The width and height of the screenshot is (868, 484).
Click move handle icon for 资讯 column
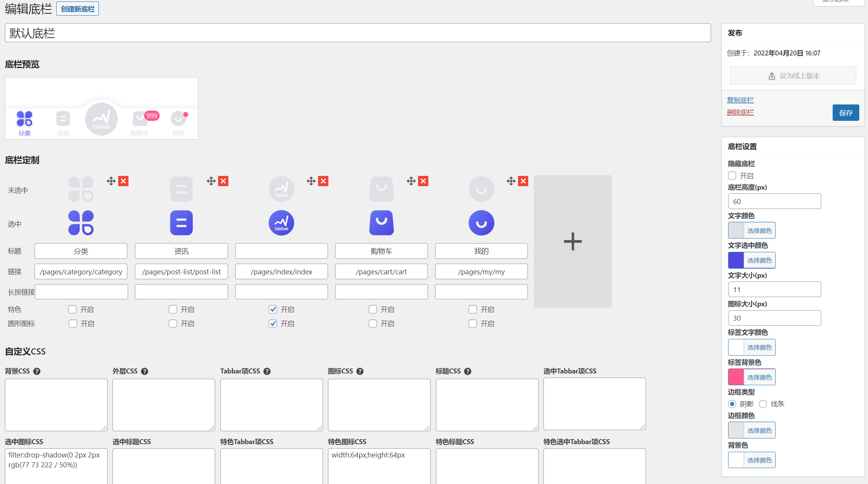[211, 181]
